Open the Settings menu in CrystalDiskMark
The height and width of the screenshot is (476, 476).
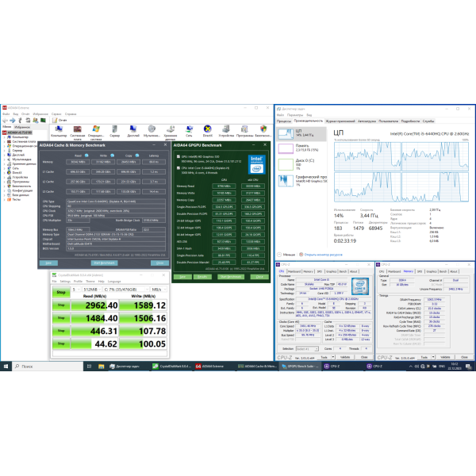coord(65,282)
